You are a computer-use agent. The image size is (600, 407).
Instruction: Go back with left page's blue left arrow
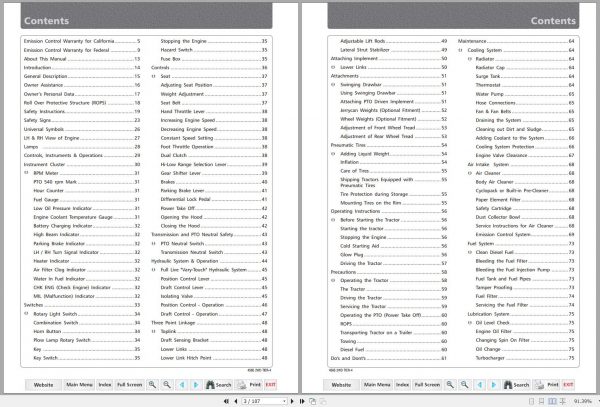(182, 385)
